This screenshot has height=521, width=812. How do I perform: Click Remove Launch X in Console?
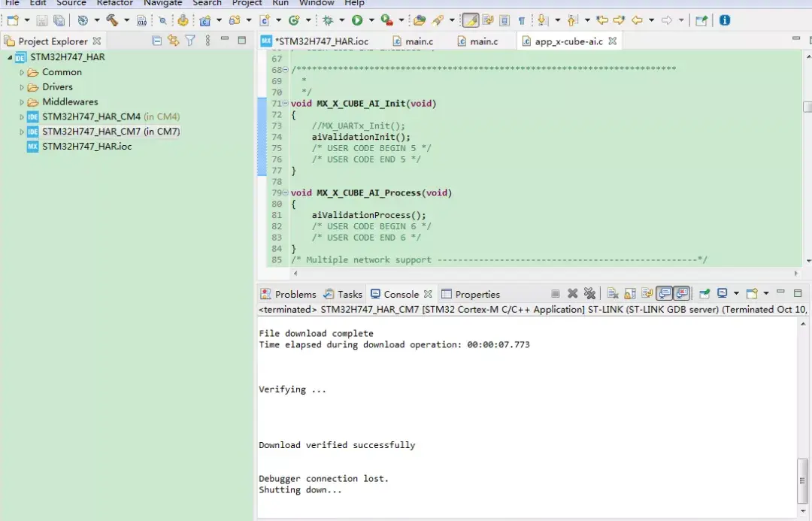(572, 294)
